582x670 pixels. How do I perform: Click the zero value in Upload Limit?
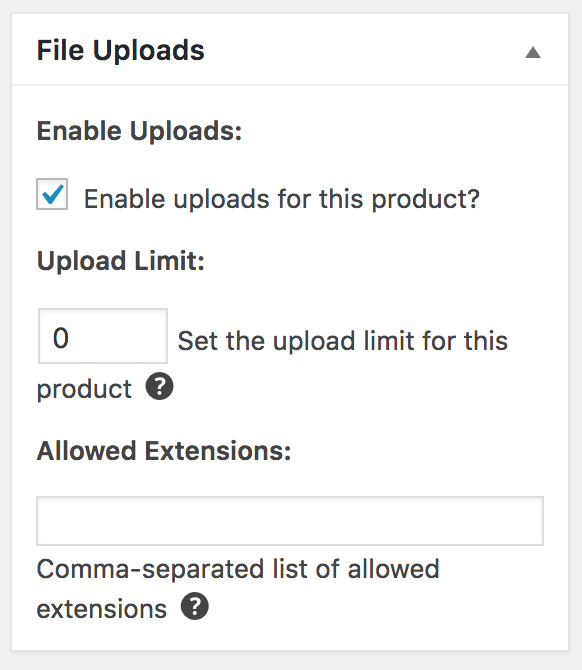61,338
